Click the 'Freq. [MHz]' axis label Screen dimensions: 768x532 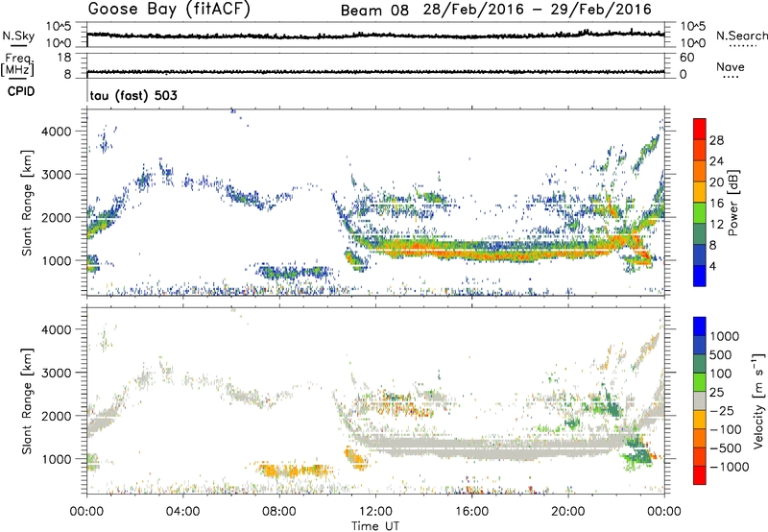[17, 64]
